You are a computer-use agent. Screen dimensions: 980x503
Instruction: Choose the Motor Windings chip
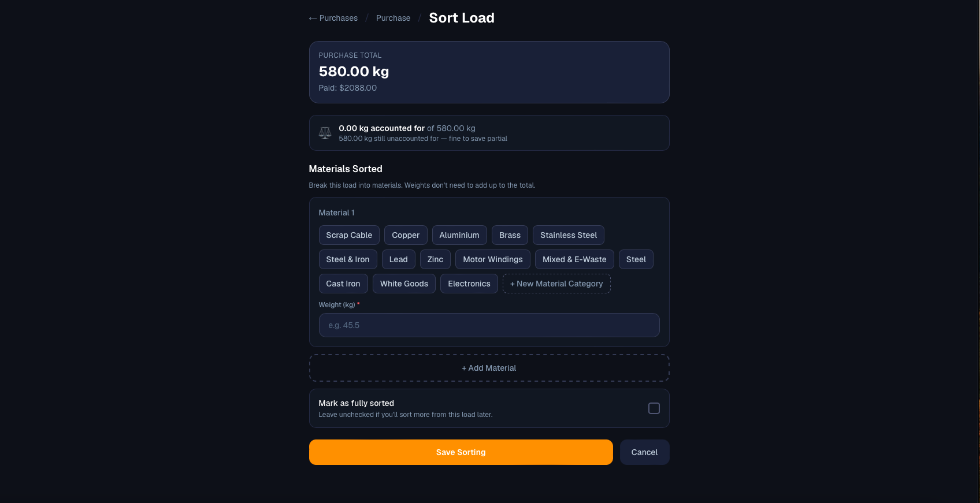pyautogui.click(x=493, y=259)
